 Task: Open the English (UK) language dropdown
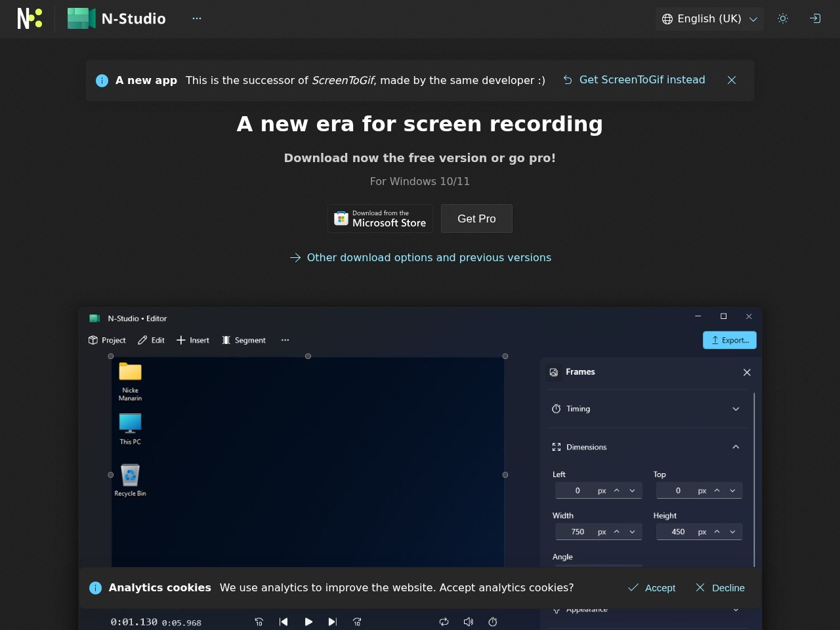click(709, 18)
